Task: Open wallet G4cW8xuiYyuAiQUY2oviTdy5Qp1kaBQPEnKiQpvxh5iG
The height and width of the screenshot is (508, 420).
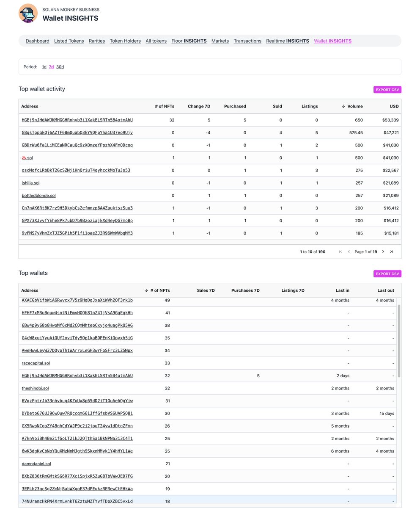Action: coord(77,338)
